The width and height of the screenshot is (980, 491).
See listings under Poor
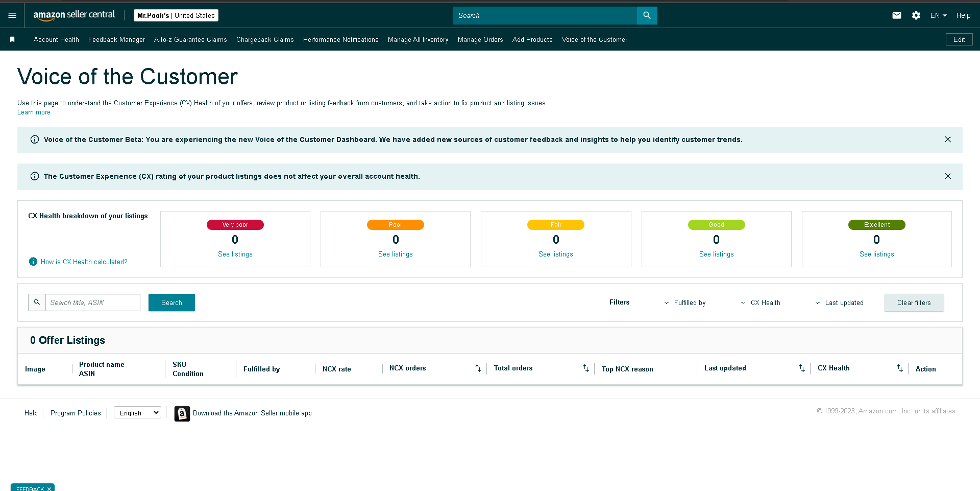tap(396, 254)
